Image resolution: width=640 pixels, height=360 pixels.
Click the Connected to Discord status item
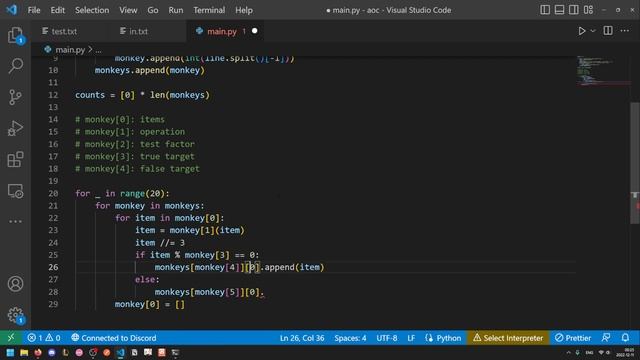coord(114,338)
